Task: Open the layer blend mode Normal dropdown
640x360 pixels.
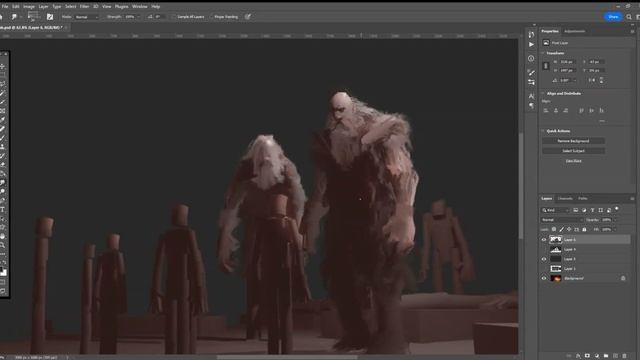Action: tap(562, 220)
